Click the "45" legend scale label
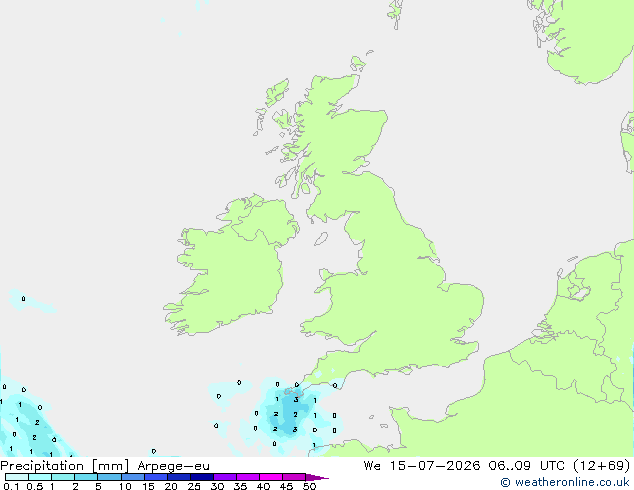The width and height of the screenshot is (634, 490). [x=286, y=486]
